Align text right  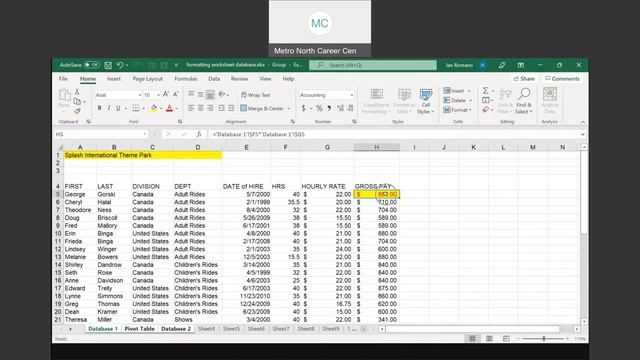[210, 108]
